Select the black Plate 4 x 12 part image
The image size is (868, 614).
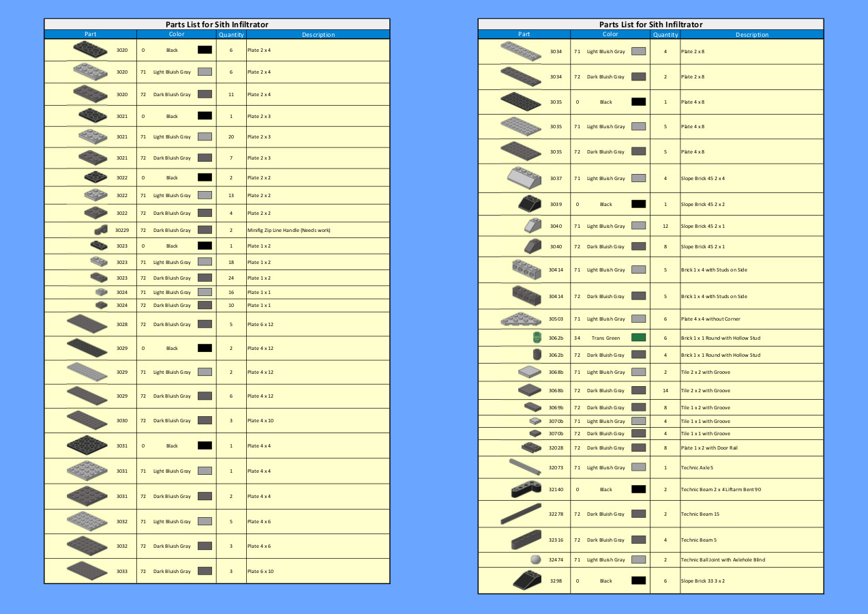click(87, 348)
